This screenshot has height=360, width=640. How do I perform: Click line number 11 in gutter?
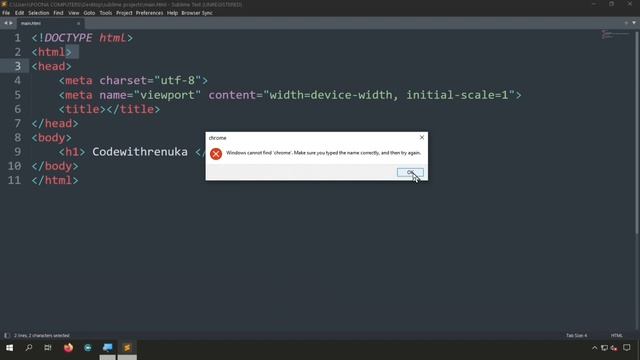[x=14, y=180]
